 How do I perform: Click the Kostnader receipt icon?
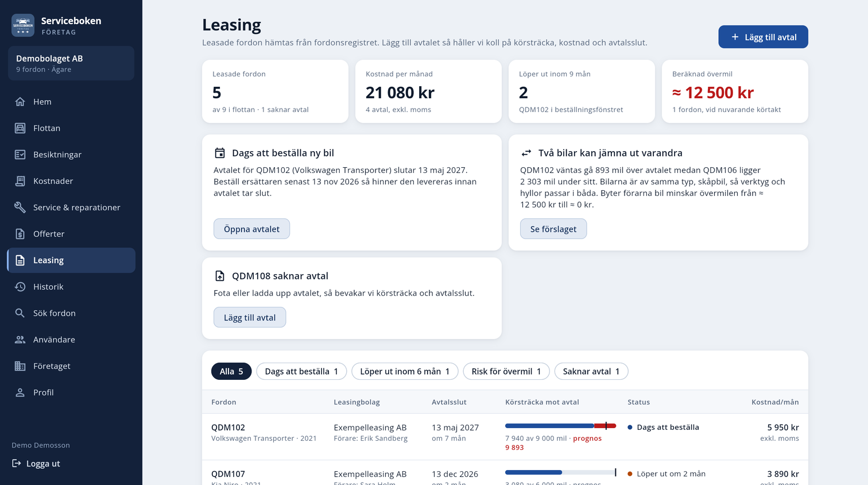tap(20, 181)
